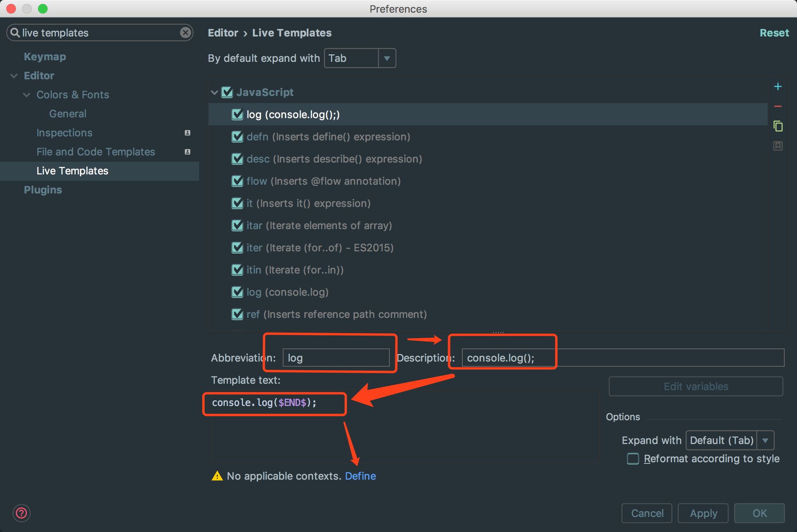
Task: Select Keymap in settings sidebar
Action: tap(45, 57)
